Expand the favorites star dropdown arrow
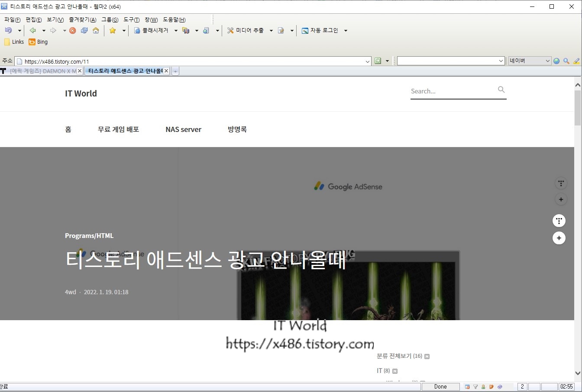 [x=124, y=31]
